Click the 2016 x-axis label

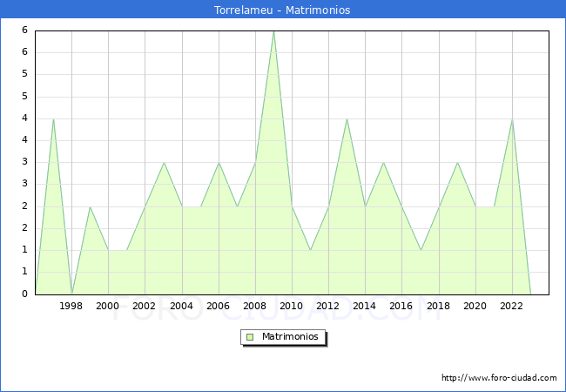click(x=401, y=306)
